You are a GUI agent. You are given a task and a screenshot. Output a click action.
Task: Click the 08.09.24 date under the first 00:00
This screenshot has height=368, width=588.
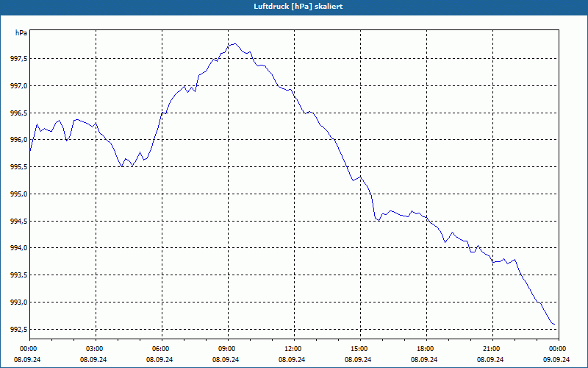pyautogui.click(x=27, y=359)
